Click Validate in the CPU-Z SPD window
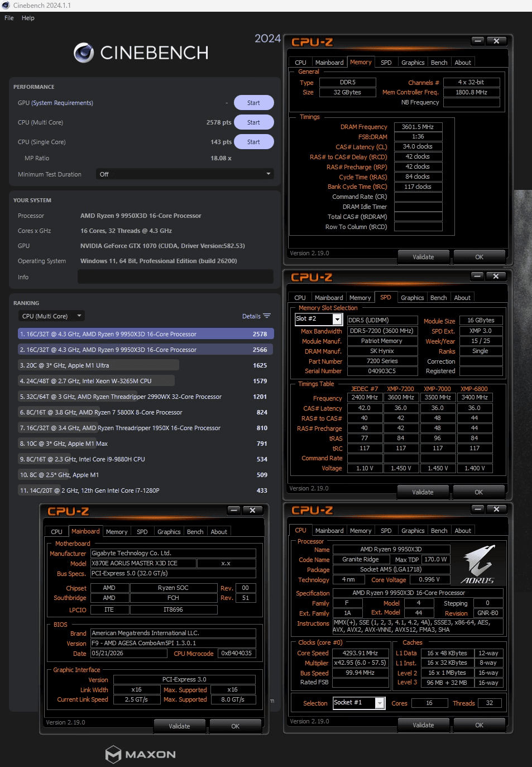This screenshot has width=532, height=767. (423, 492)
